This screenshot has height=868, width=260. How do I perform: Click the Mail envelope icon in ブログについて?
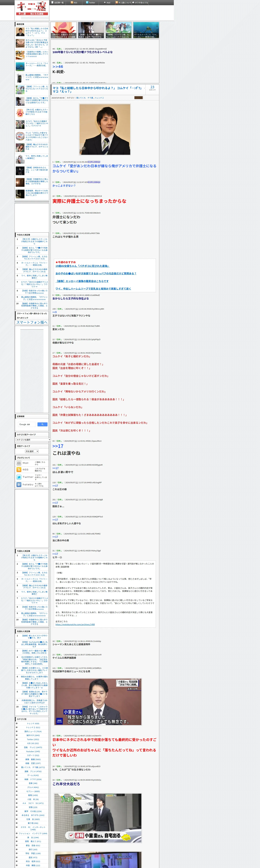(x=19, y=463)
